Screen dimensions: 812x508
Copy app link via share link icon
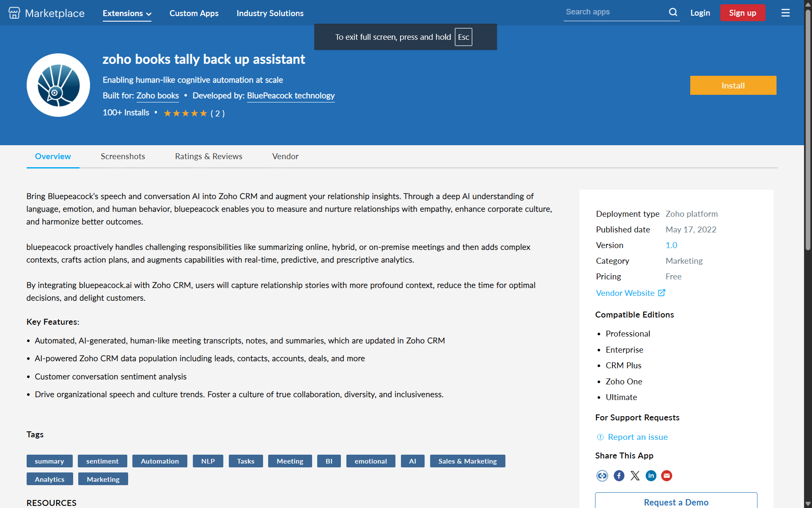(x=602, y=475)
